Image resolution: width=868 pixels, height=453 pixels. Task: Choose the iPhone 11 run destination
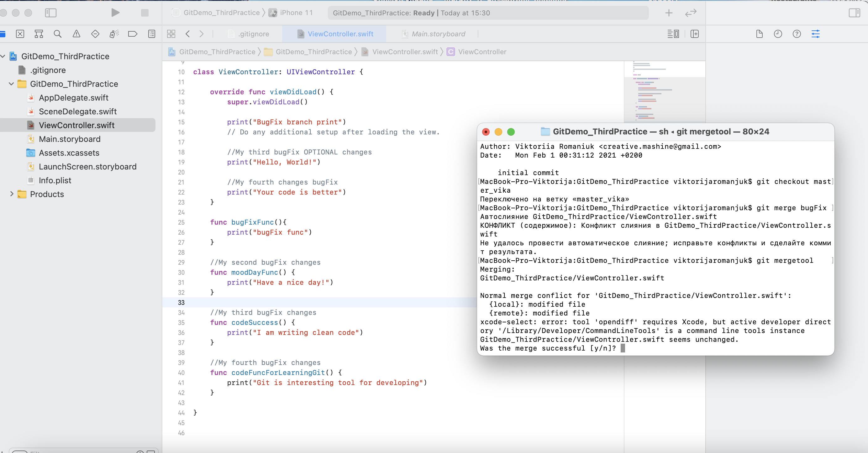291,13
